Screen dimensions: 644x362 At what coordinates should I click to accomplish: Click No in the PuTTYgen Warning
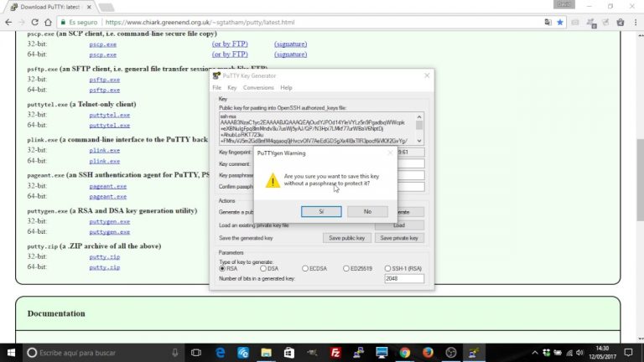point(367,211)
